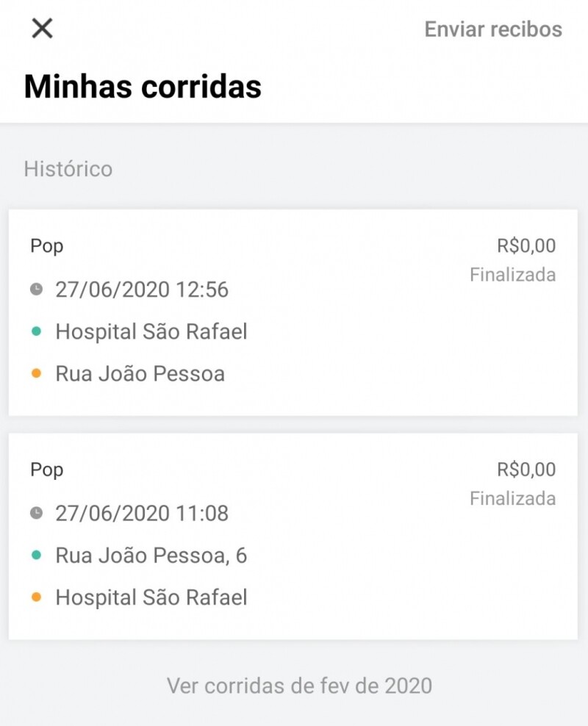Image resolution: width=588 pixels, height=726 pixels.
Task: Tap Enviar recibos link
Action: pyautogui.click(x=493, y=29)
